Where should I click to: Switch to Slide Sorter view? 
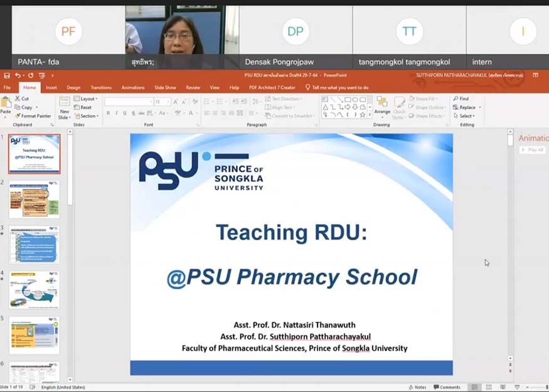point(489,387)
